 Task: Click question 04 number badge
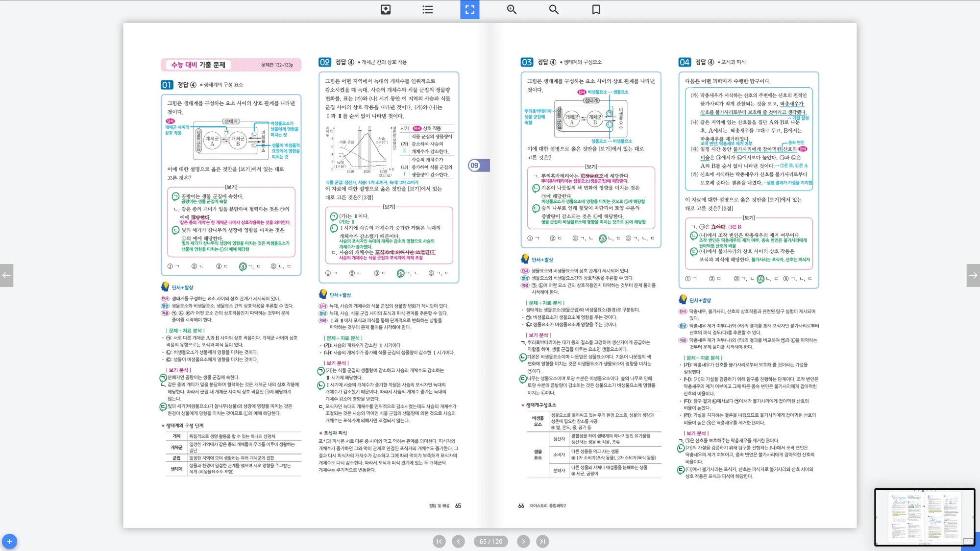685,62
